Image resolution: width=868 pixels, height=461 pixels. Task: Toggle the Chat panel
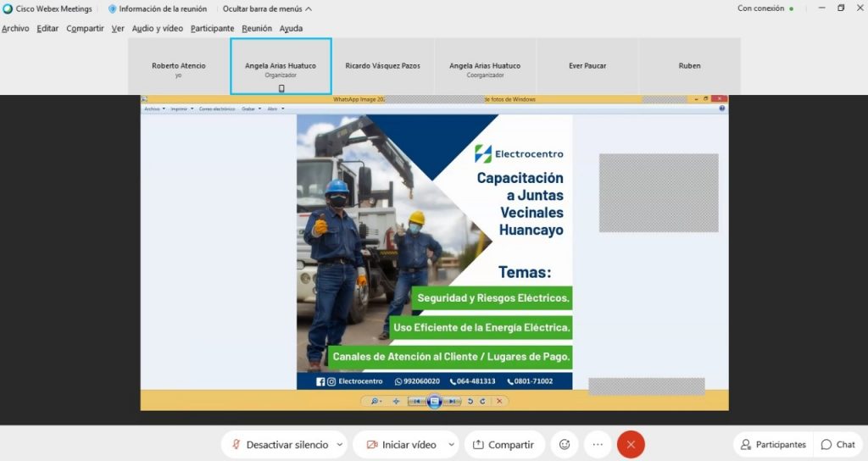coord(838,444)
